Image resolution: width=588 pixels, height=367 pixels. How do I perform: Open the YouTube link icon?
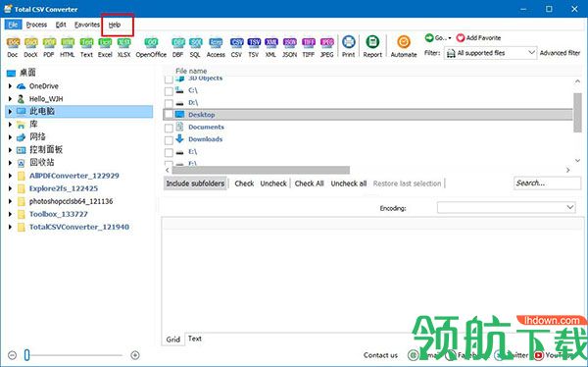pyautogui.click(x=539, y=355)
